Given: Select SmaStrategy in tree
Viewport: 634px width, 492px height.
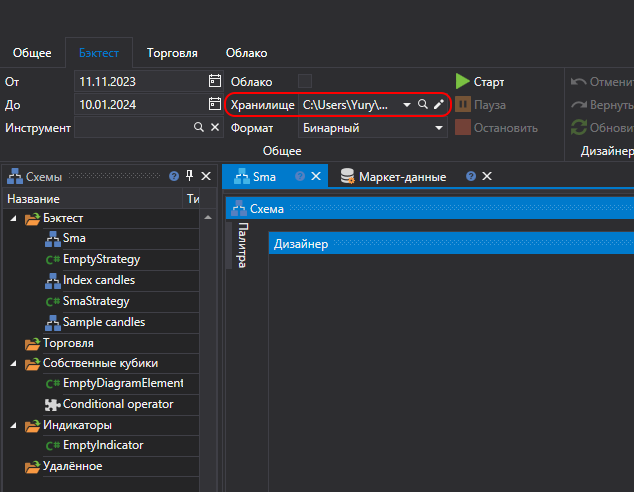Looking at the screenshot, I should click(96, 301).
